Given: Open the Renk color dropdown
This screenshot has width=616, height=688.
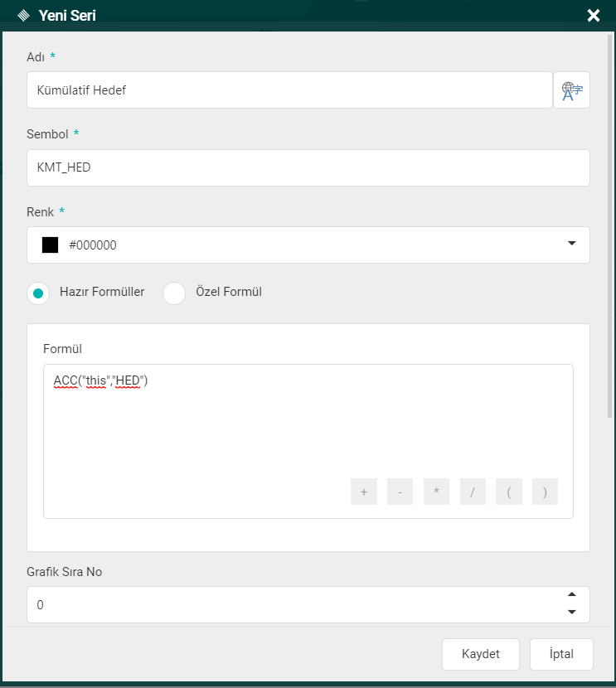Looking at the screenshot, I should click(571, 244).
